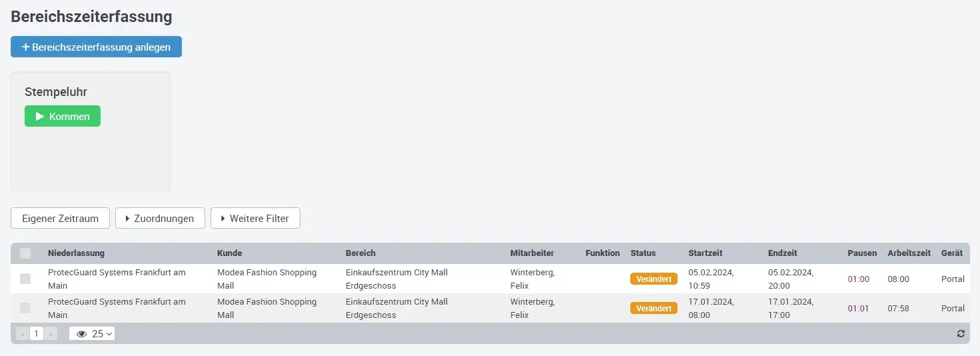Click the Verändert status badge in first row

[x=653, y=279]
